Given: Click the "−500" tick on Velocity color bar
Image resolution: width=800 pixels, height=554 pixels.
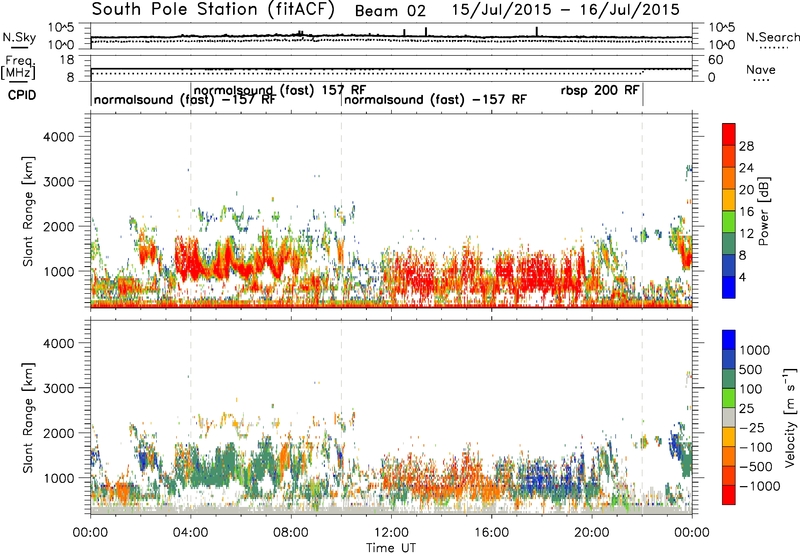Looking at the screenshot, I should click(x=756, y=467).
